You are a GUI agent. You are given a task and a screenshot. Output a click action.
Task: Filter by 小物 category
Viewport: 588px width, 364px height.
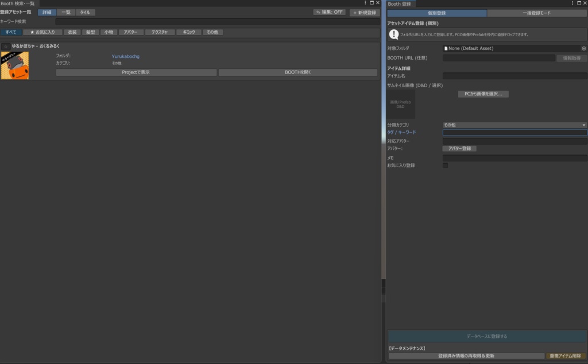coord(109,32)
